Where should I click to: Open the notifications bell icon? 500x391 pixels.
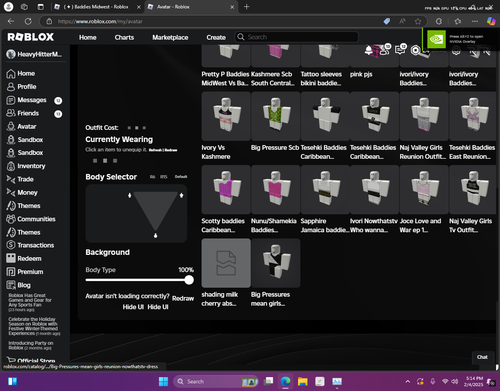click(369, 50)
